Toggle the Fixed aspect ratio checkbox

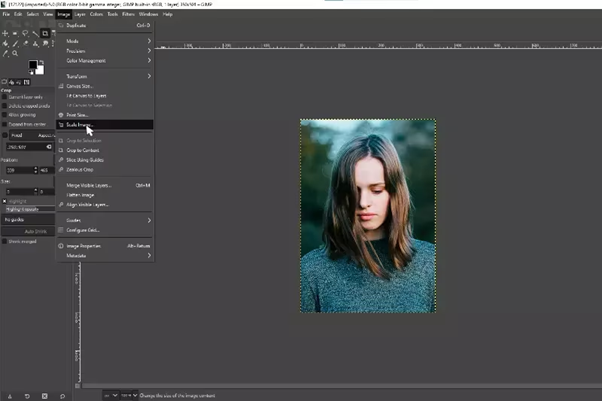5,135
